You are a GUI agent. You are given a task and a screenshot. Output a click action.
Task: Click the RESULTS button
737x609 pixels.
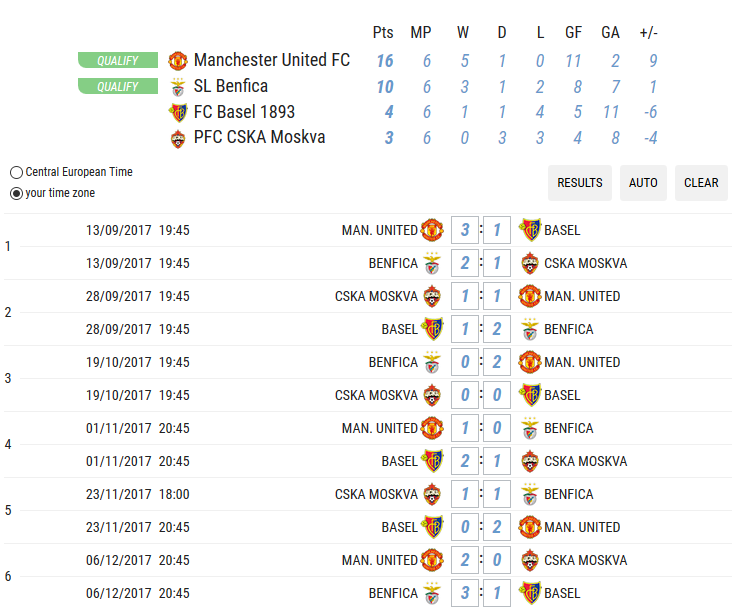click(580, 183)
